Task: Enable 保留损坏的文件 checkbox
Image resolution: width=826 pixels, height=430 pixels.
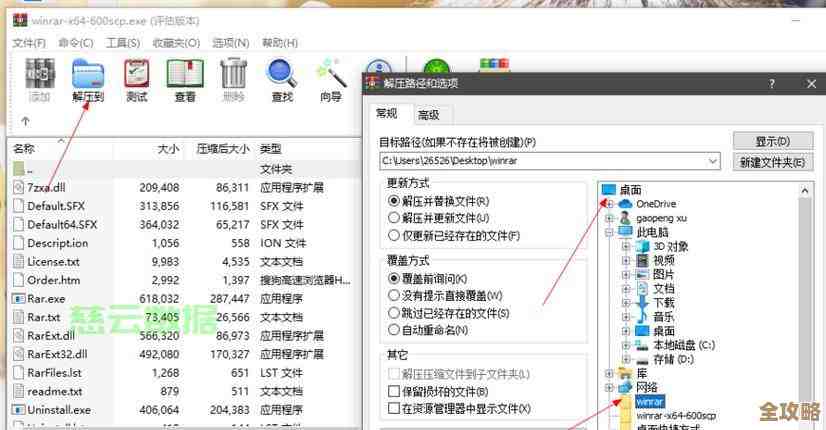Action: (x=394, y=391)
